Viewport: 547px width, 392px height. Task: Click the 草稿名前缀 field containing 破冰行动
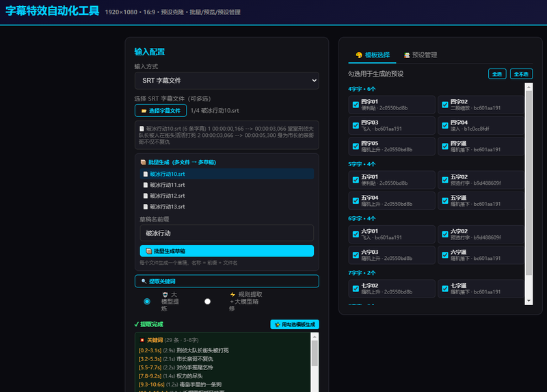227,233
